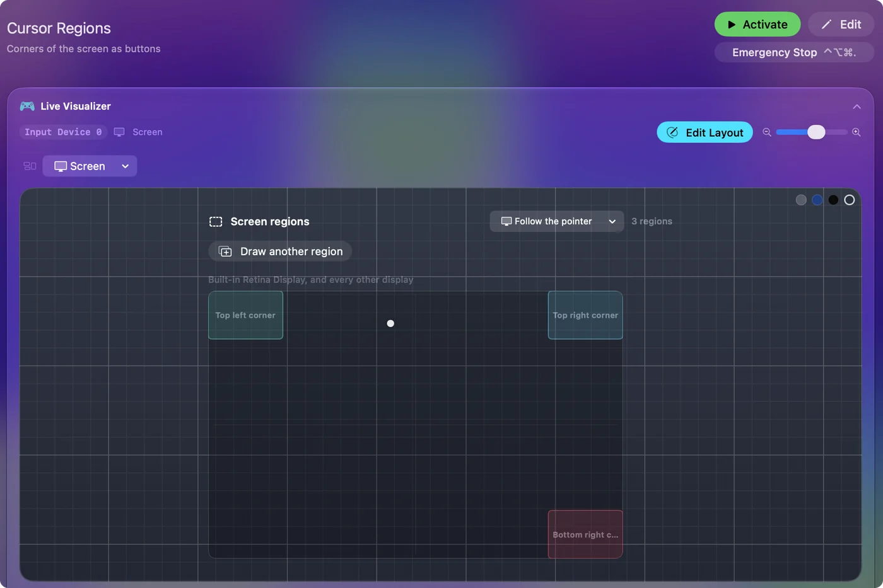Open the Follow the pointer dropdown

click(x=557, y=221)
